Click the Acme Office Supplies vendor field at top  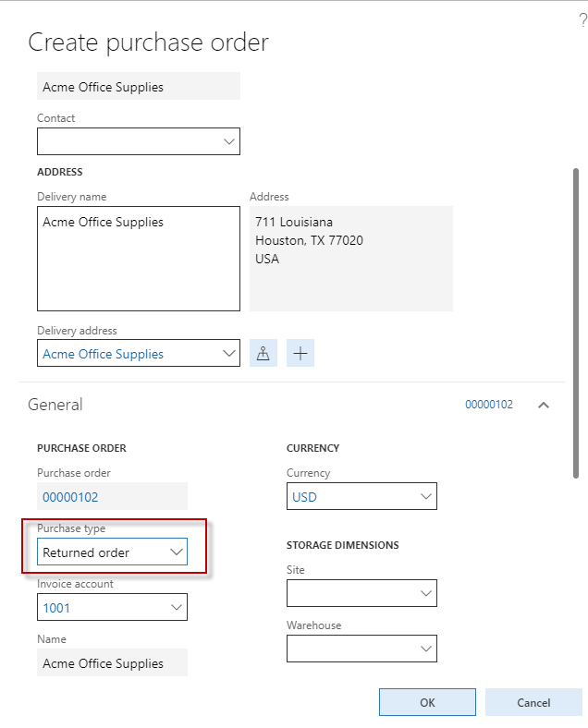pyautogui.click(x=138, y=87)
